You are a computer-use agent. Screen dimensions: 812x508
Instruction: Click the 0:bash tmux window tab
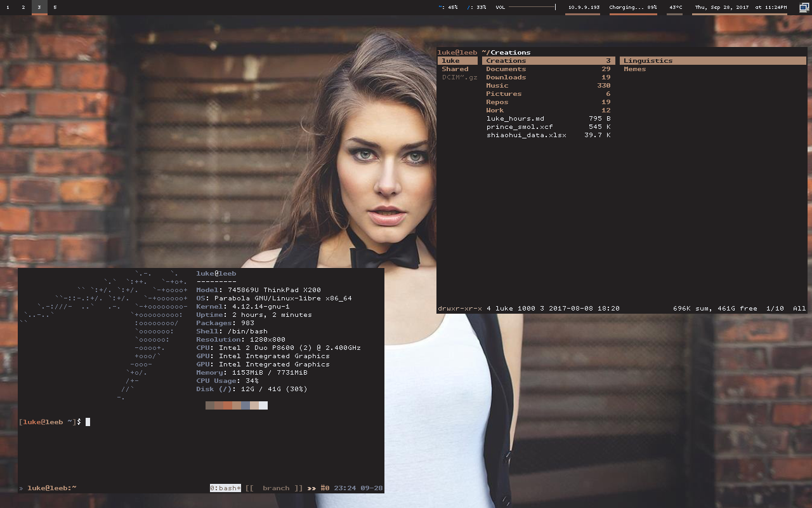tap(225, 488)
